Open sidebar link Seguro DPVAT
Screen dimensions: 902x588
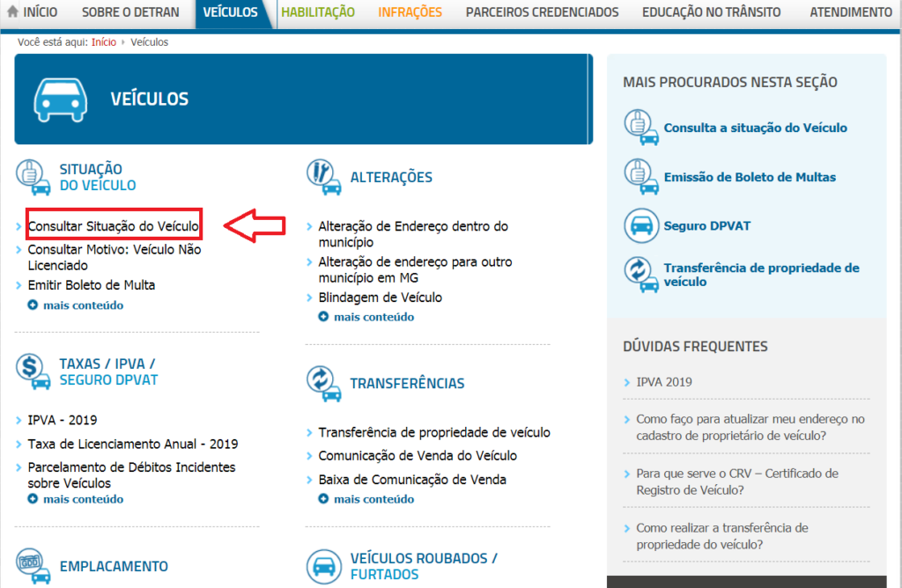(x=707, y=225)
